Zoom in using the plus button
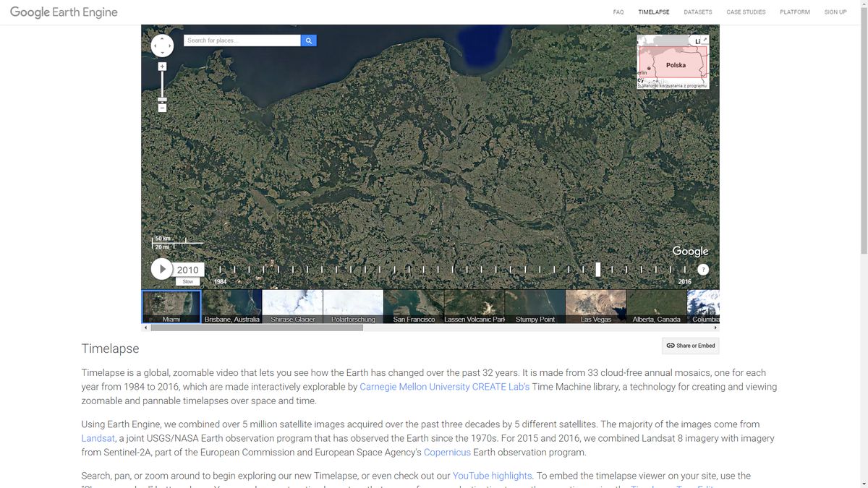This screenshot has width=868, height=488. click(x=162, y=67)
